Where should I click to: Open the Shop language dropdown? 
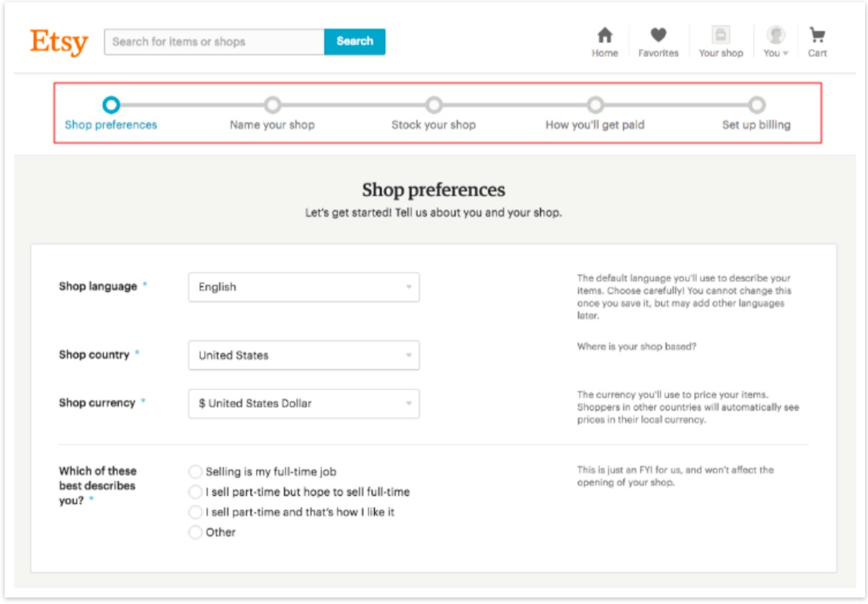[304, 287]
